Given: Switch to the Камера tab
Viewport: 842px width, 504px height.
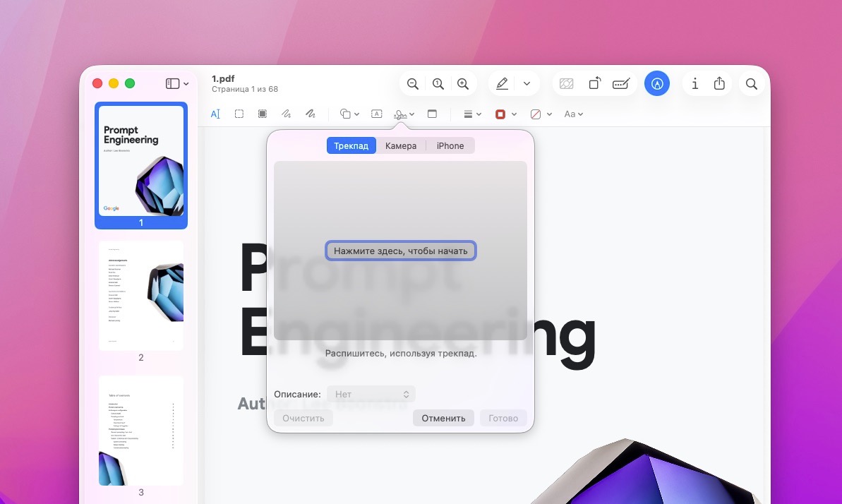Looking at the screenshot, I should coord(401,145).
